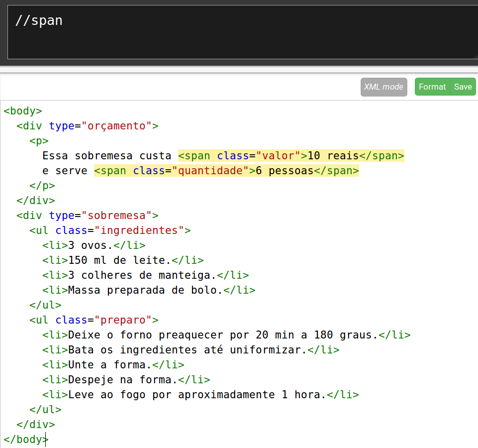Toggle the XML mode button
The height and width of the screenshot is (448, 478).
383,87
